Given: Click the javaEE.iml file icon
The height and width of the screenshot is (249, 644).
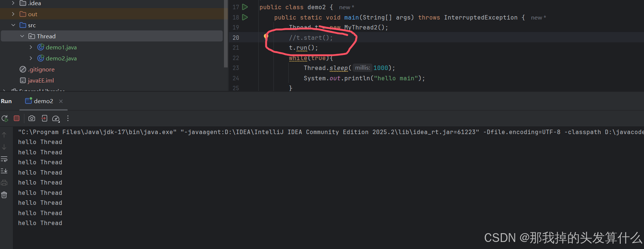Looking at the screenshot, I should [x=23, y=80].
